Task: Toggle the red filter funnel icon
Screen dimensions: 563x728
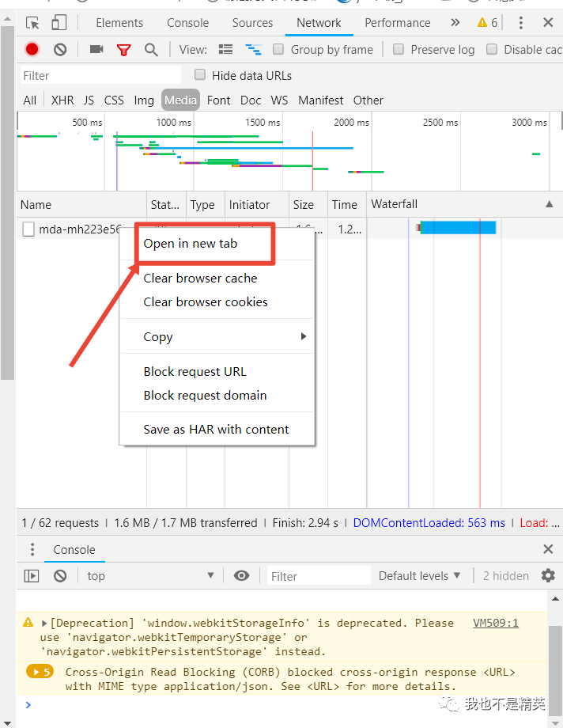Action: 123,50
